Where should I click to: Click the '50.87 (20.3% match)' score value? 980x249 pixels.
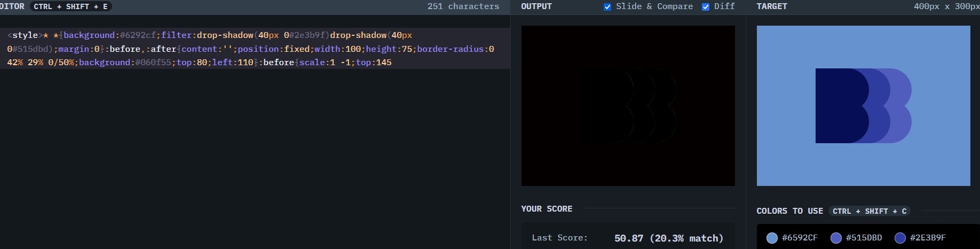click(x=669, y=238)
